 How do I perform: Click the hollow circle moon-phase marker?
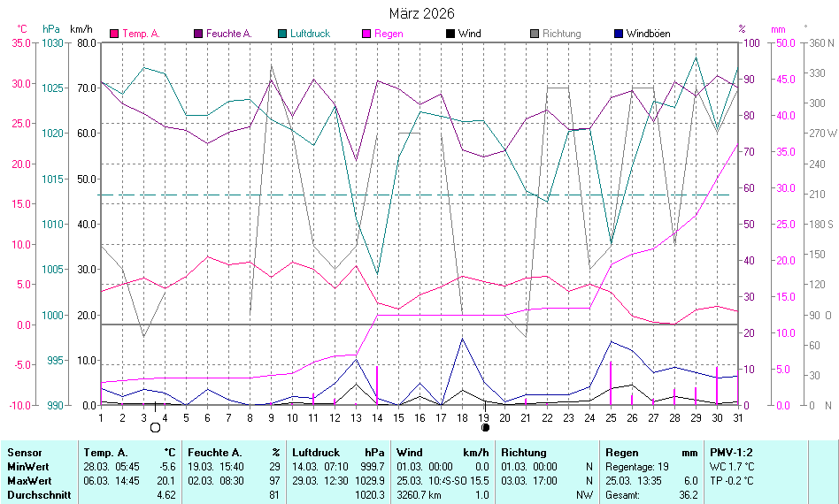pos(156,427)
